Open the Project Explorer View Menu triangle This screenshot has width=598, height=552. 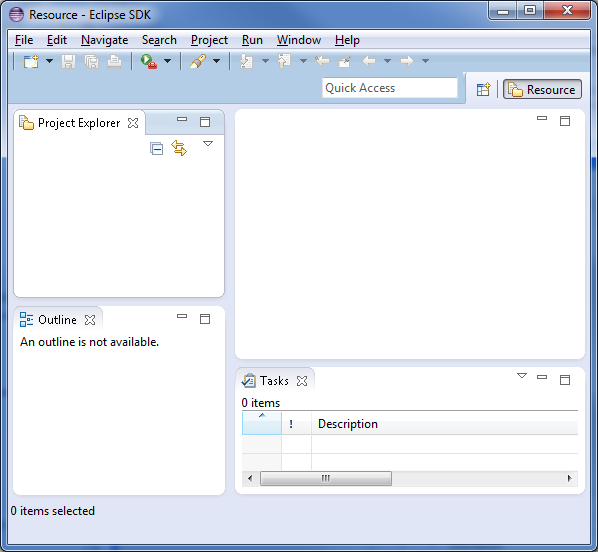pos(208,144)
